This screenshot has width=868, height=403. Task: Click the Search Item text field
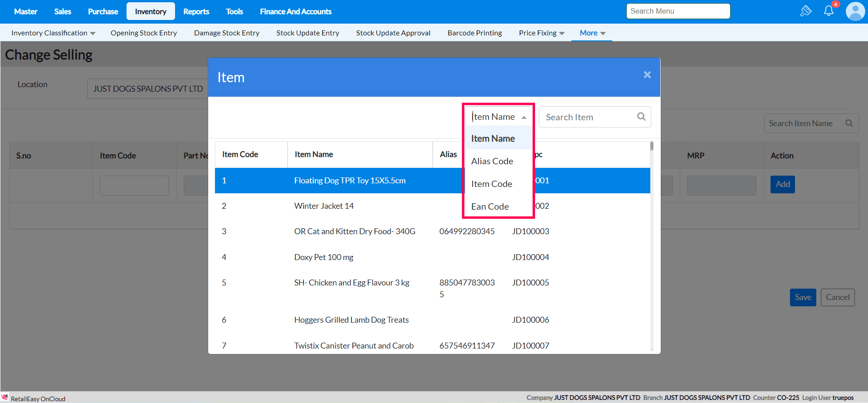[x=587, y=117]
